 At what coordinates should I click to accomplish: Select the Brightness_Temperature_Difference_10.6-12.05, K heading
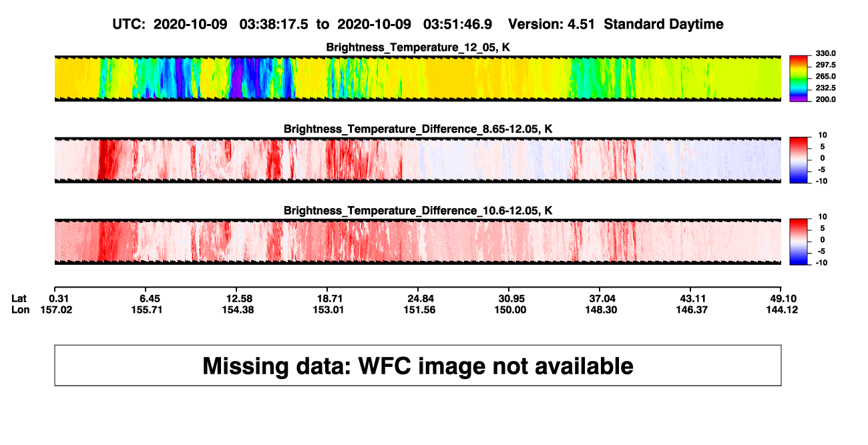[x=418, y=211]
